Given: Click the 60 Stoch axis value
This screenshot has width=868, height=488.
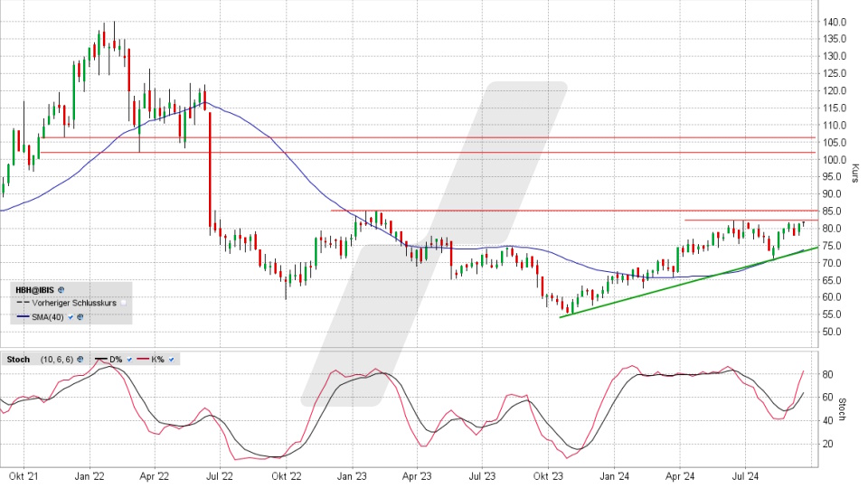Looking at the screenshot, I should 827,398.
